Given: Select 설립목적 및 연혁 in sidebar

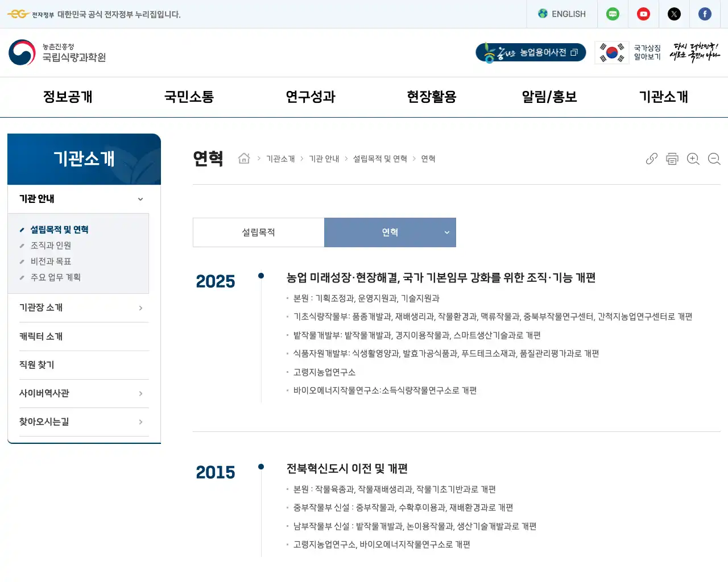Looking at the screenshot, I should [x=59, y=230].
